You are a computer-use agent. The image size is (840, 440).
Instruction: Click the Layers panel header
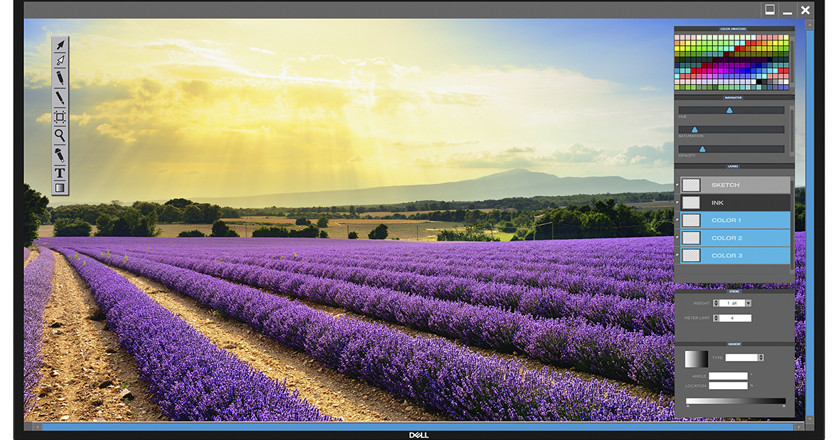[x=733, y=166]
